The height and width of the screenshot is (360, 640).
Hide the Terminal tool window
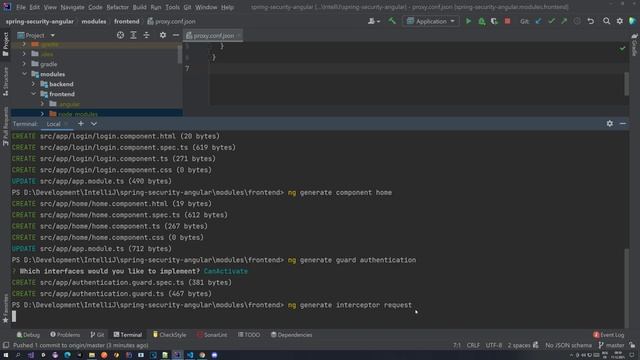[x=622, y=123]
